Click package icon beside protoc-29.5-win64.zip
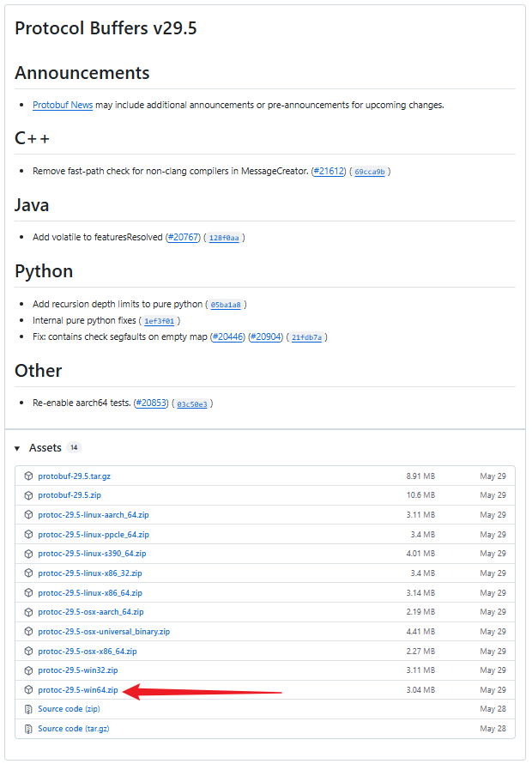This screenshot has width=532, height=764. tap(28, 690)
